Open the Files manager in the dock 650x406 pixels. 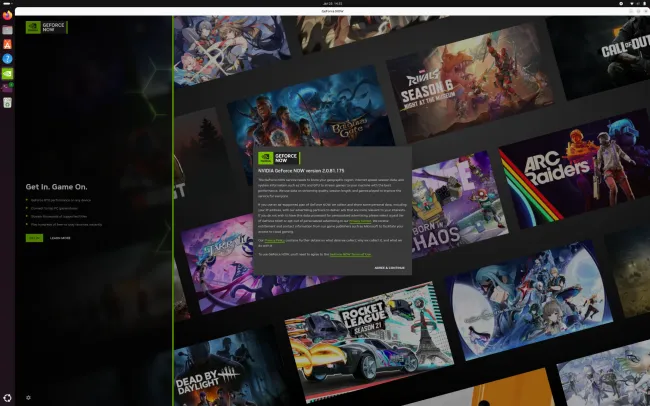pyautogui.click(x=7, y=30)
